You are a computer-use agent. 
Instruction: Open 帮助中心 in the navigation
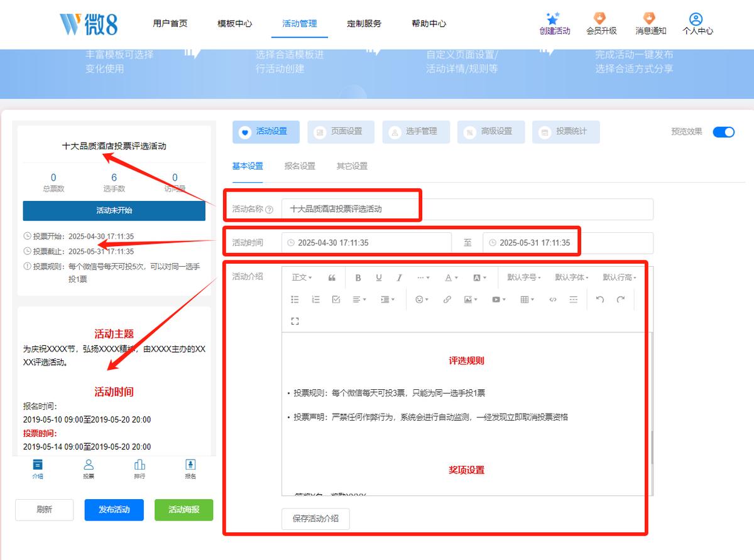429,24
